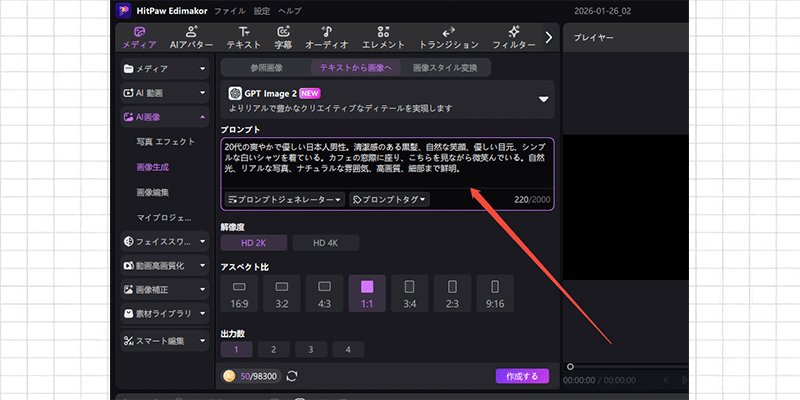Choose 16:9 aspect ratio

click(x=239, y=294)
